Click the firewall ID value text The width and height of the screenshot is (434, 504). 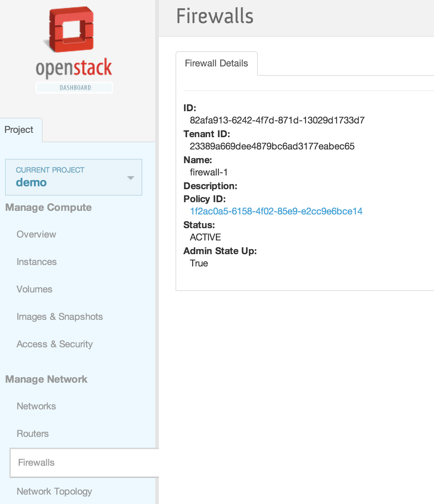(277, 120)
